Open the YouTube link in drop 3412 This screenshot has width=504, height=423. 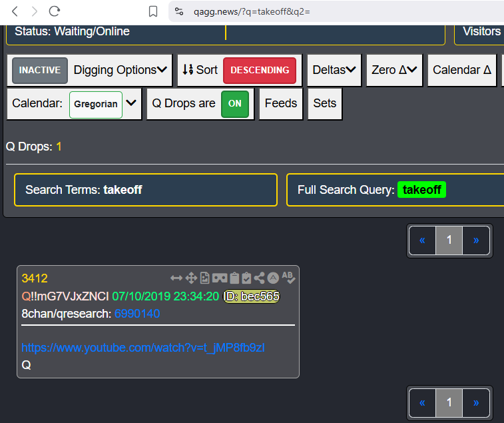[143, 348]
